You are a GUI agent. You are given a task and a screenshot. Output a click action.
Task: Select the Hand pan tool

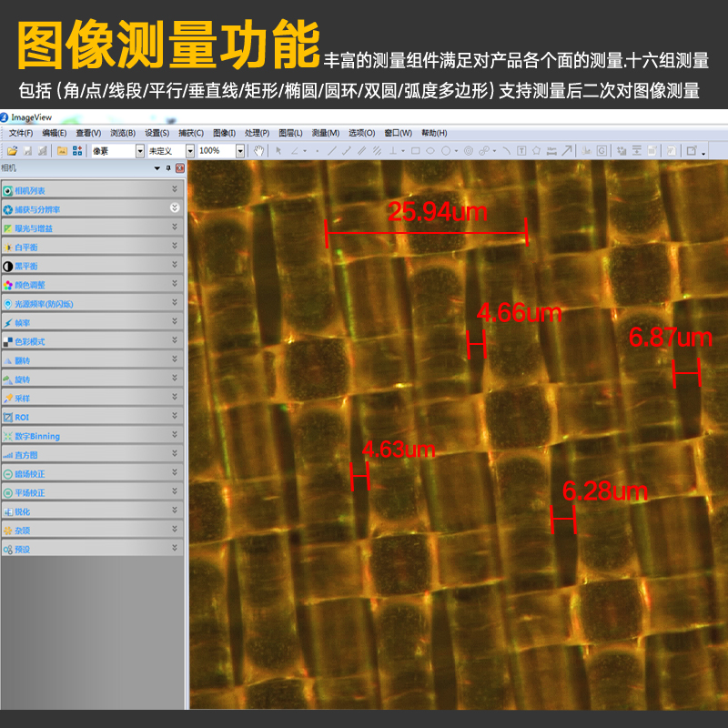point(259,151)
